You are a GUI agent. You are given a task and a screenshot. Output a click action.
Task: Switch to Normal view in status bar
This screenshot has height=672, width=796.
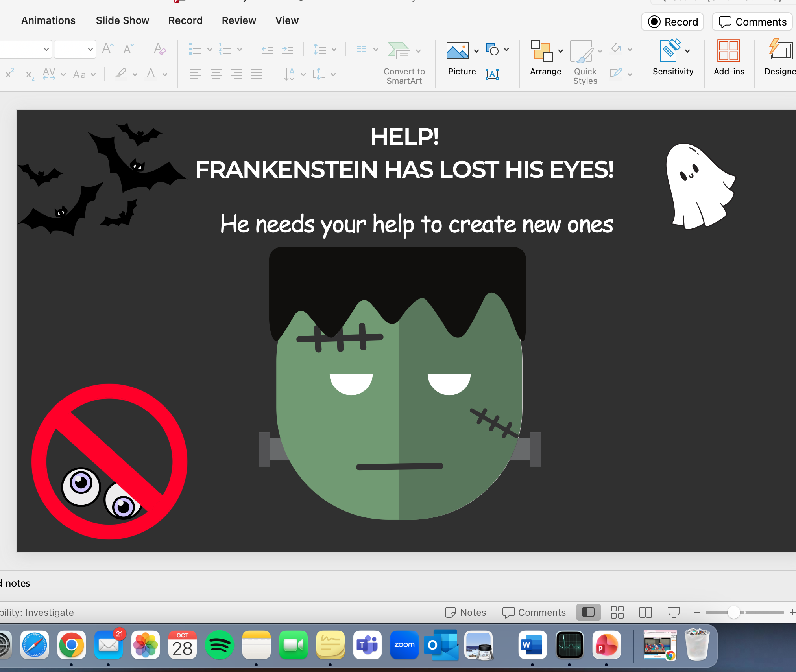pyautogui.click(x=588, y=612)
